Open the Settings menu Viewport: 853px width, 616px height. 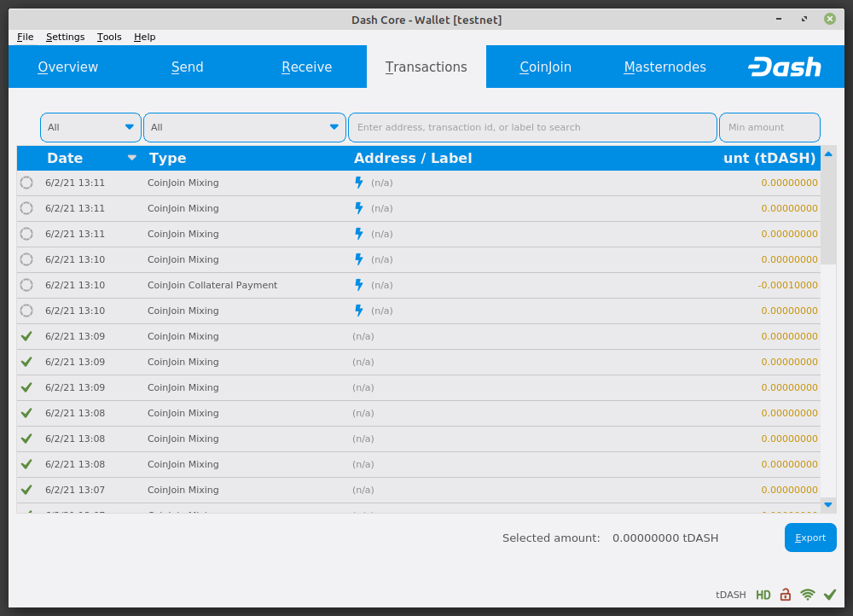click(65, 37)
